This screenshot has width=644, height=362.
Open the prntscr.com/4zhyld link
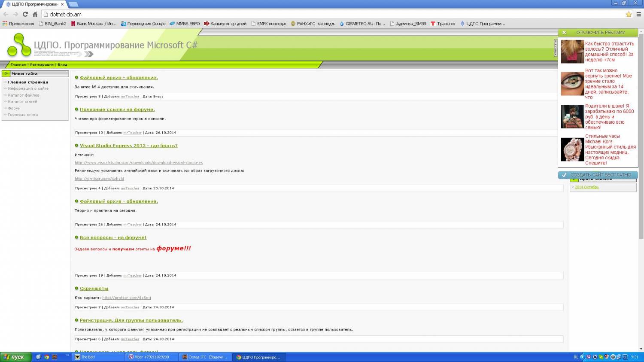99,179
